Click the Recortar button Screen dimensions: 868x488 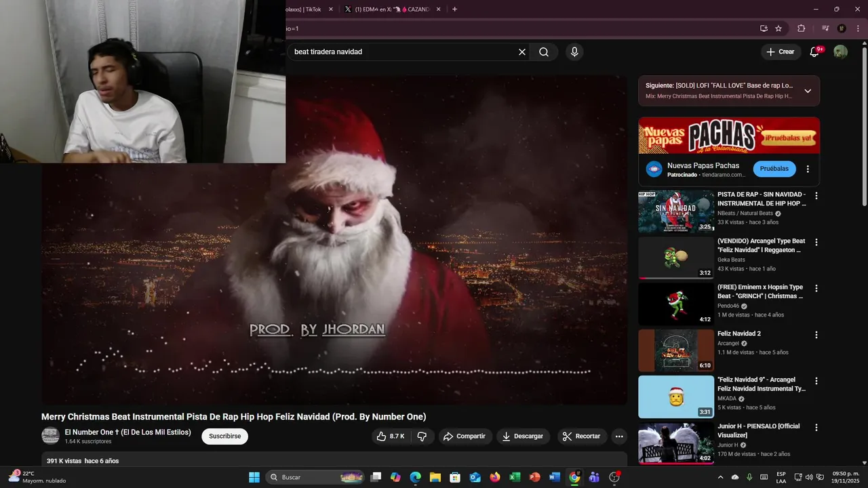(583, 436)
